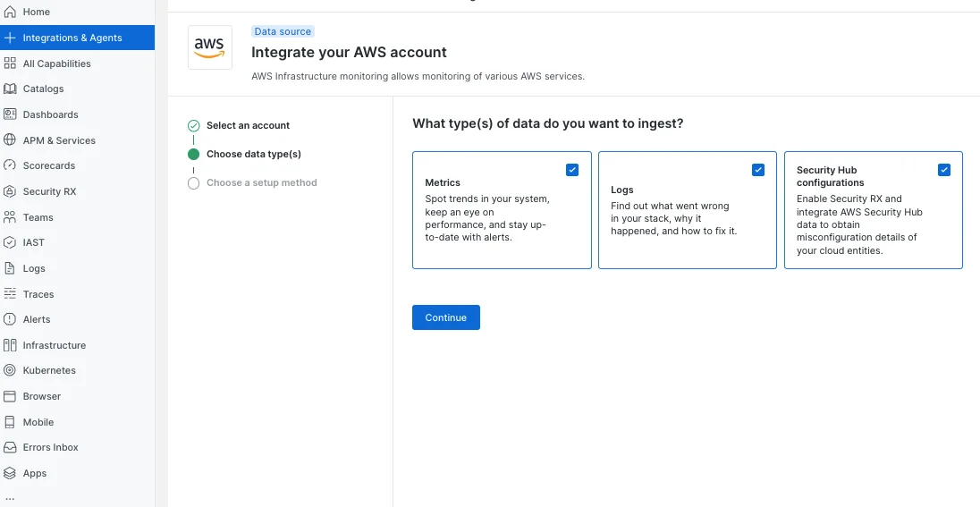Click the Home icon in sidebar

point(10,12)
